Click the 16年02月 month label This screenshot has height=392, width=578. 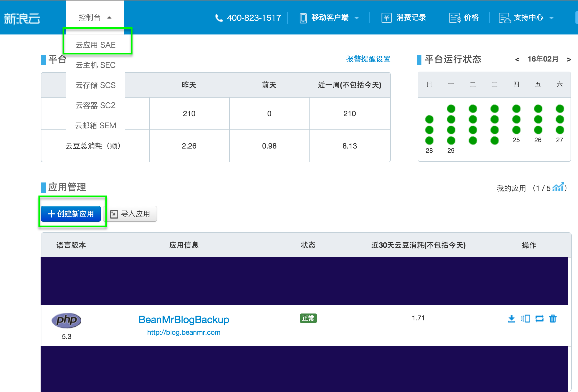pyautogui.click(x=543, y=59)
